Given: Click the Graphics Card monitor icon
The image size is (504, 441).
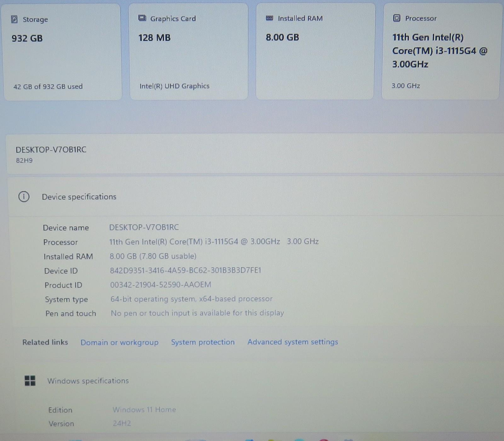Looking at the screenshot, I should tap(142, 18).
